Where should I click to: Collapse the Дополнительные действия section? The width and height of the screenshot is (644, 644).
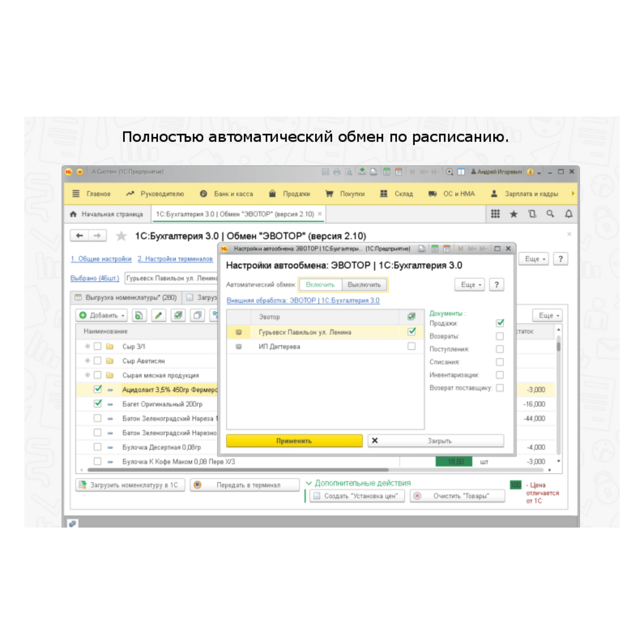(359, 483)
